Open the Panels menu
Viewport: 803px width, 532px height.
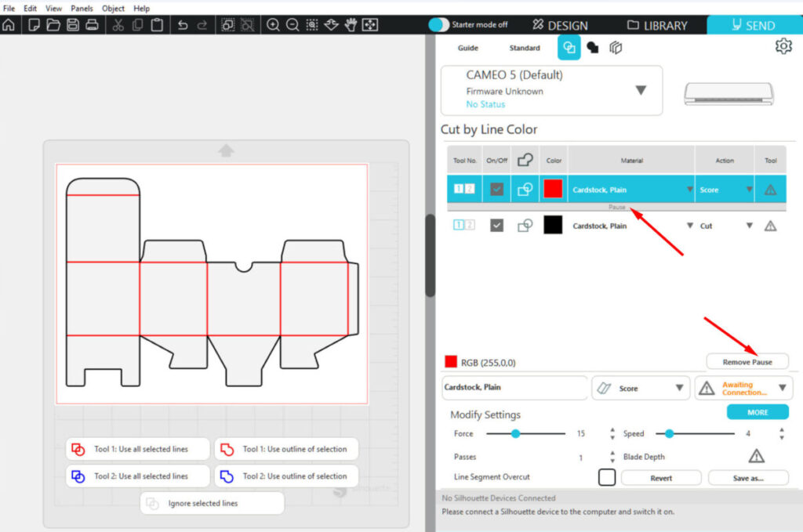[82, 8]
